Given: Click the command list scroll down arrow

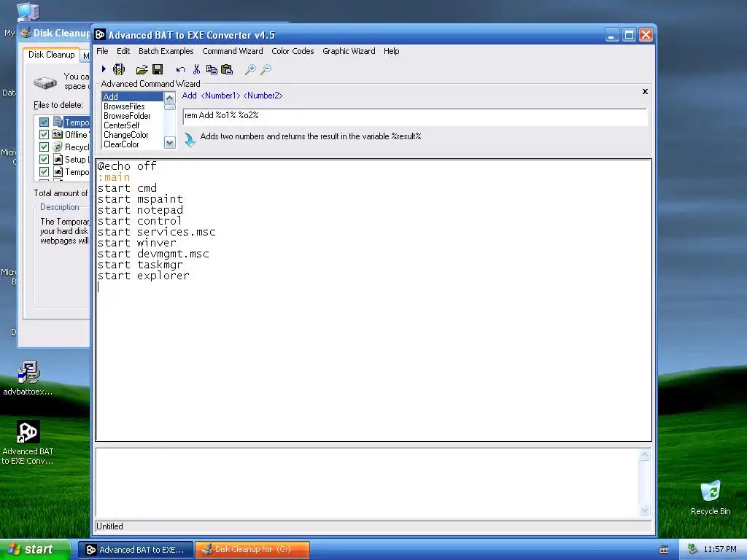Looking at the screenshot, I should pyautogui.click(x=169, y=142).
